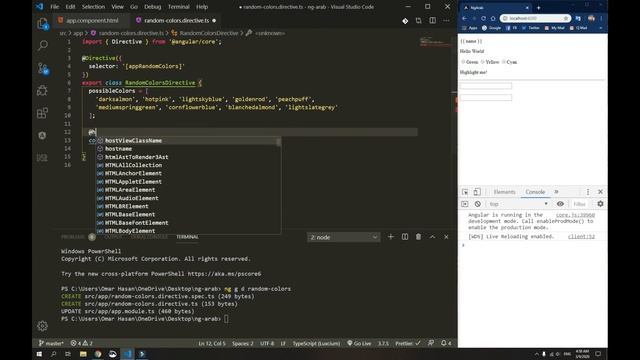Viewport: 640px width, 360px height.
Task: Open the Search view in activity bar
Action: [x=42, y=45]
